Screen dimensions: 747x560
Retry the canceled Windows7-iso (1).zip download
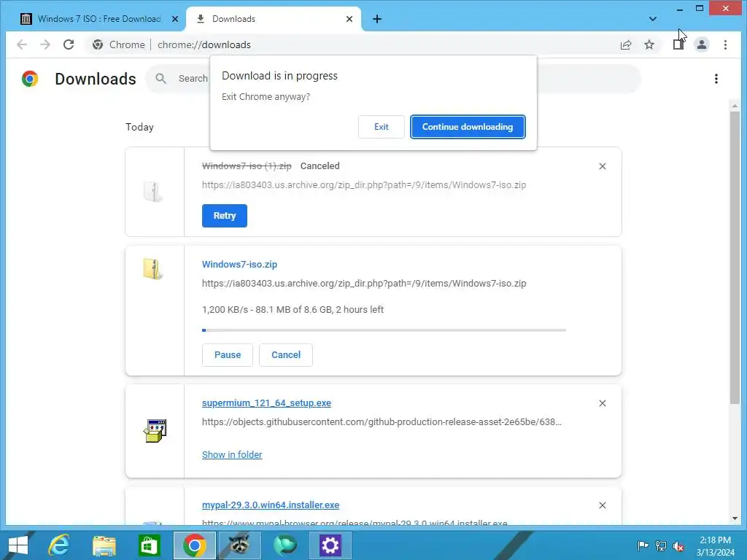click(x=225, y=216)
